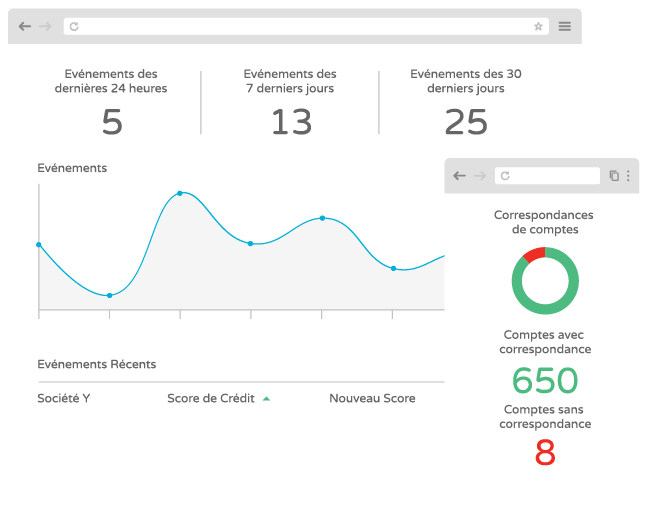Open the hamburger menu in the large browser
Screen dimensions: 666x508
[565, 27]
